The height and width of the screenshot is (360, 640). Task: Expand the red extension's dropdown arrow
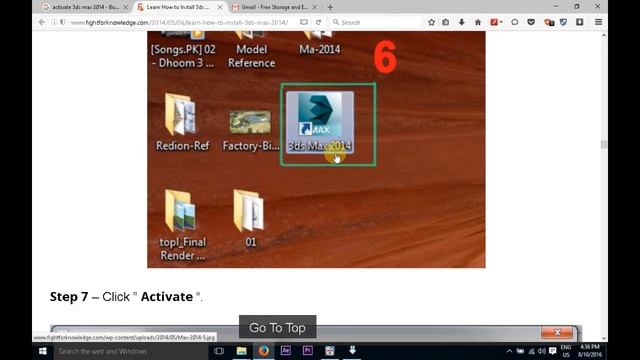501,22
